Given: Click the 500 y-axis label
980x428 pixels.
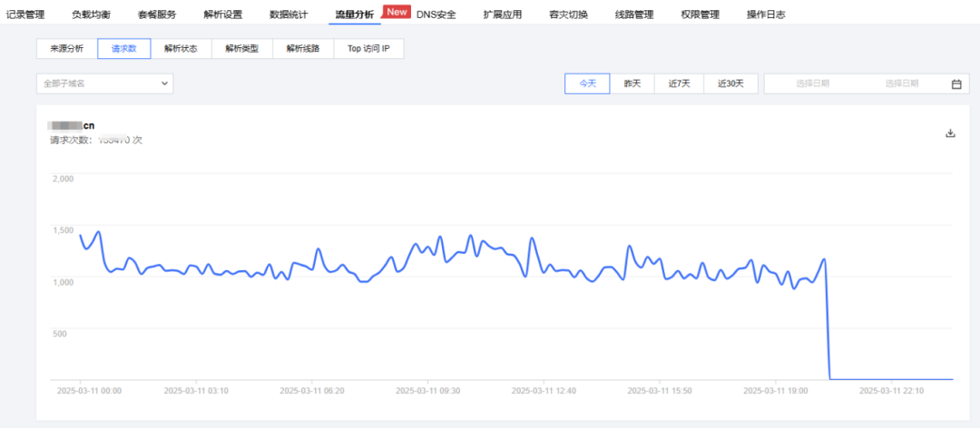Looking at the screenshot, I should [58, 333].
